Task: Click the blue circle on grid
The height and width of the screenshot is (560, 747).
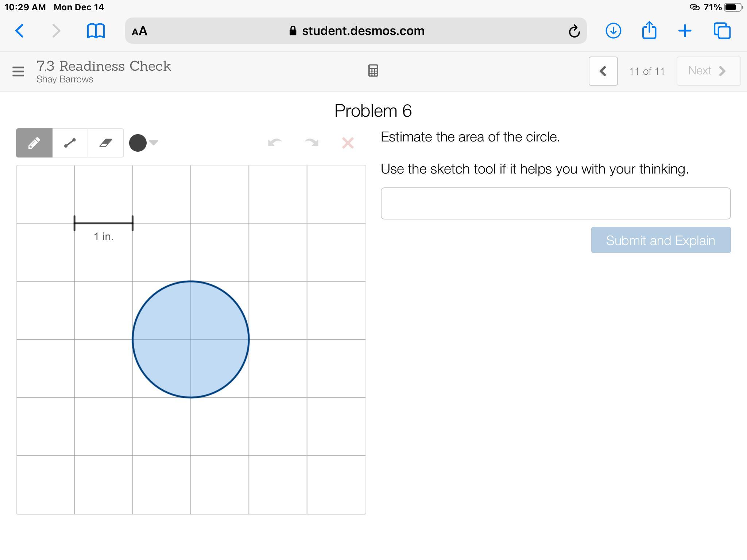Action: [x=191, y=339]
